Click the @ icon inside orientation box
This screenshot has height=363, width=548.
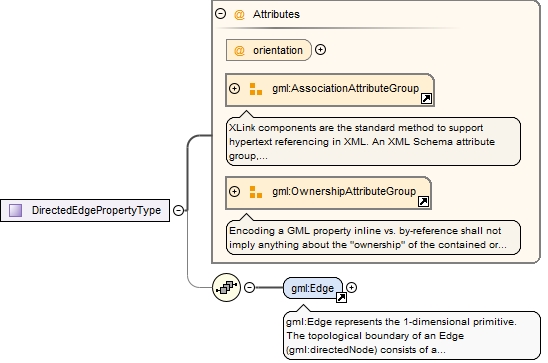[239, 51]
